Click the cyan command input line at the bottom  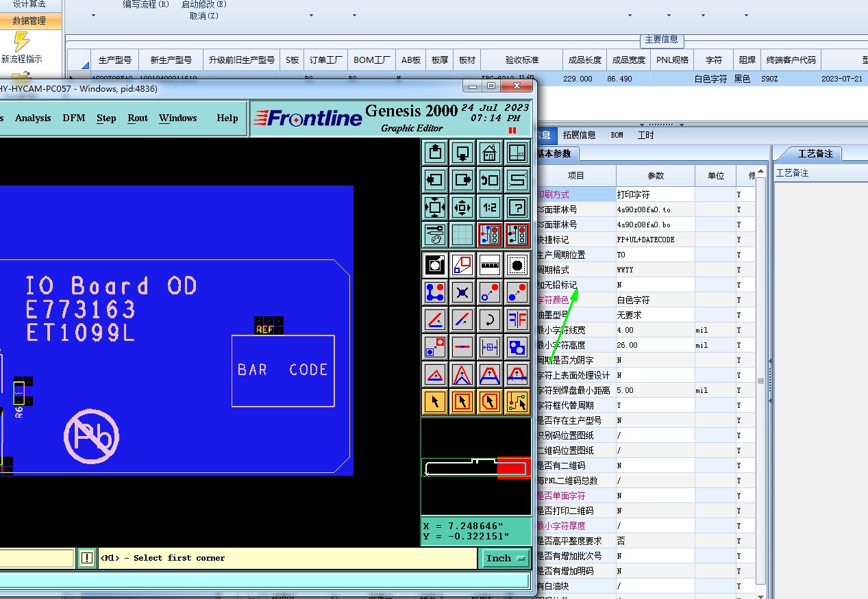click(x=264, y=581)
